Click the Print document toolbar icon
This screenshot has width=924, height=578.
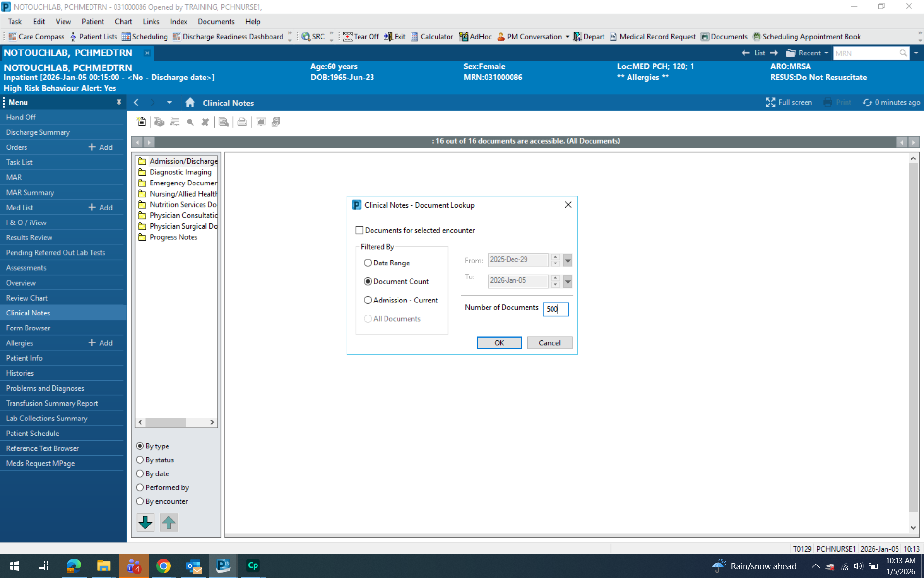click(242, 122)
